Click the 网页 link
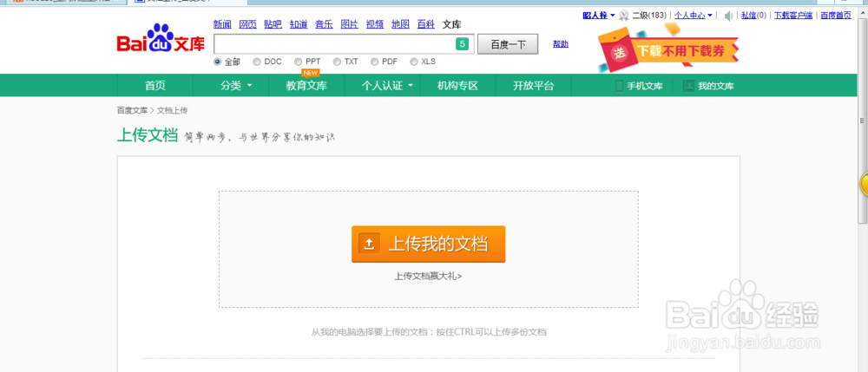 coord(248,23)
